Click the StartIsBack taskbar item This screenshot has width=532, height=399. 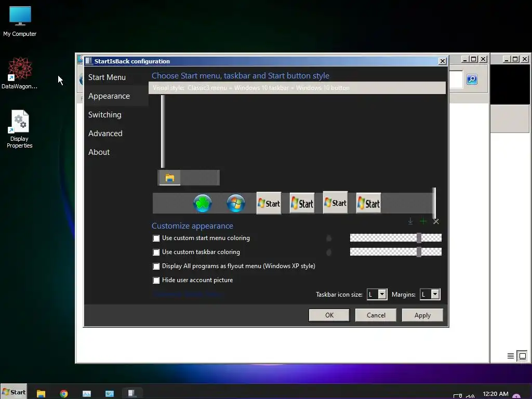[132, 393]
